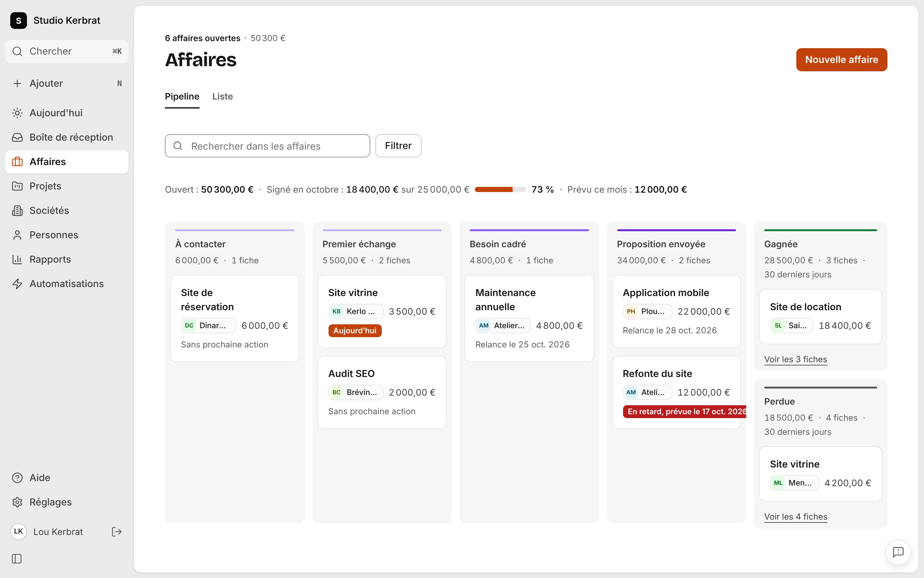924x578 pixels.
Task: Open Automatisations section
Action: pos(66,284)
